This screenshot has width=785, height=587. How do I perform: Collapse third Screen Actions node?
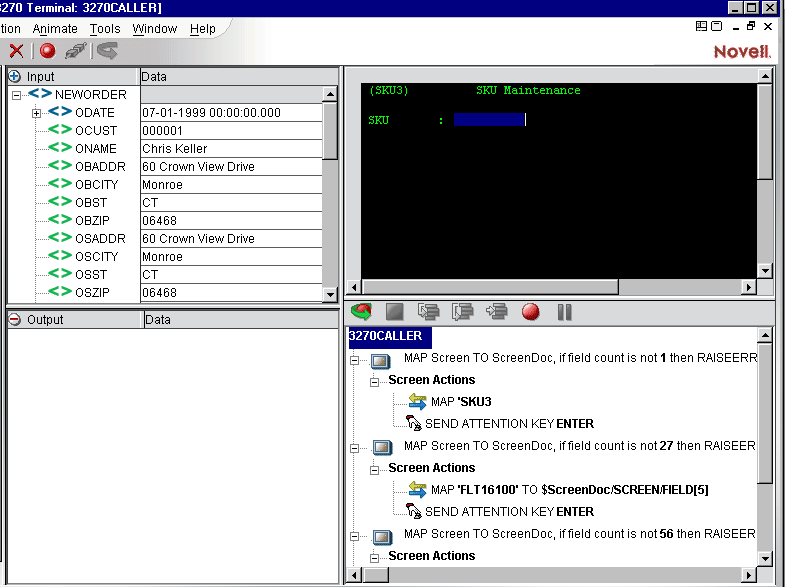point(374,558)
